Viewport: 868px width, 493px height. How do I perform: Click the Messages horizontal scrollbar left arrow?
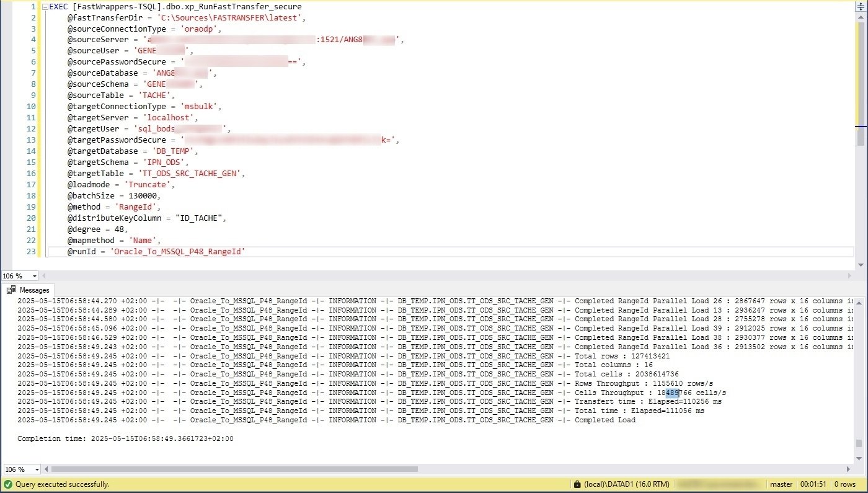pos(46,469)
